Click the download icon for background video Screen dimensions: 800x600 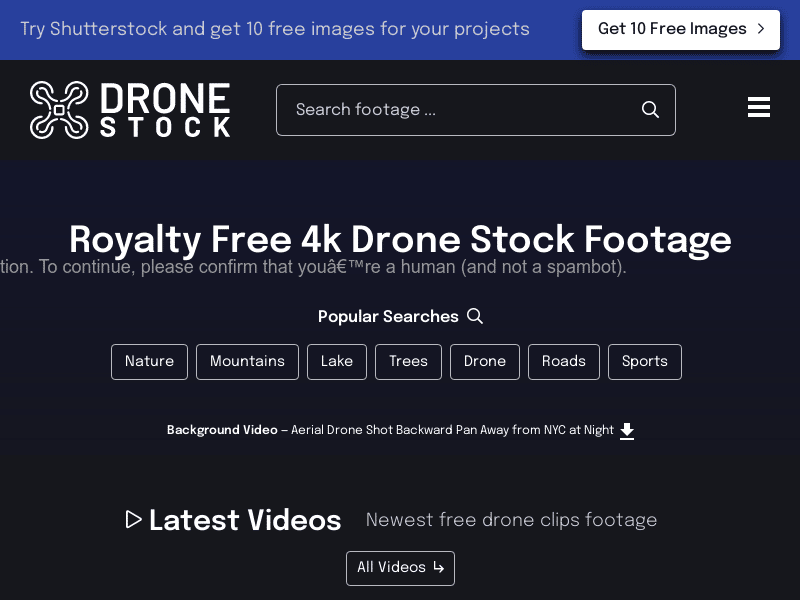[x=627, y=431]
